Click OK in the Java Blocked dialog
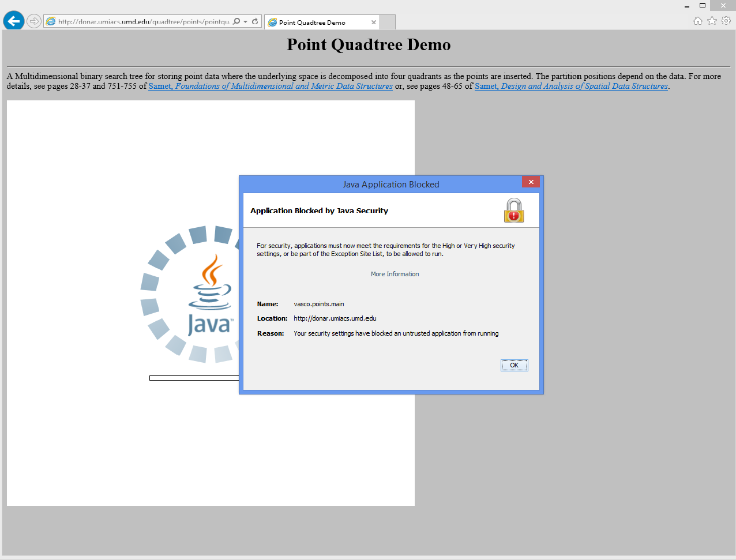 [514, 365]
